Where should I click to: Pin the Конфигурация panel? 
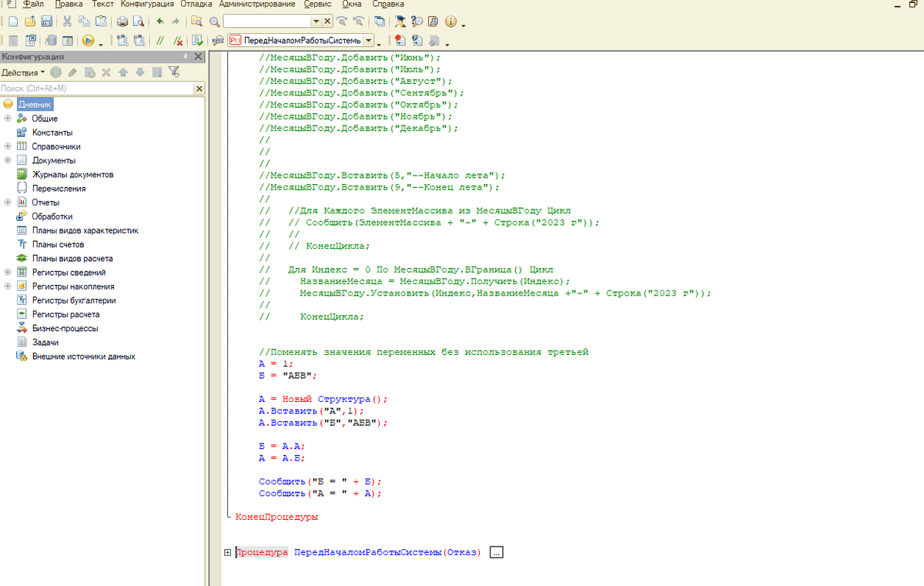pyautogui.click(x=185, y=57)
